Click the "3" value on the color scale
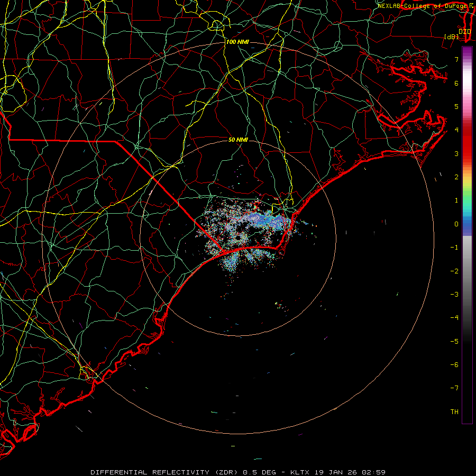Image resolution: width=476 pixels, height=476 pixels. (x=456, y=153)
